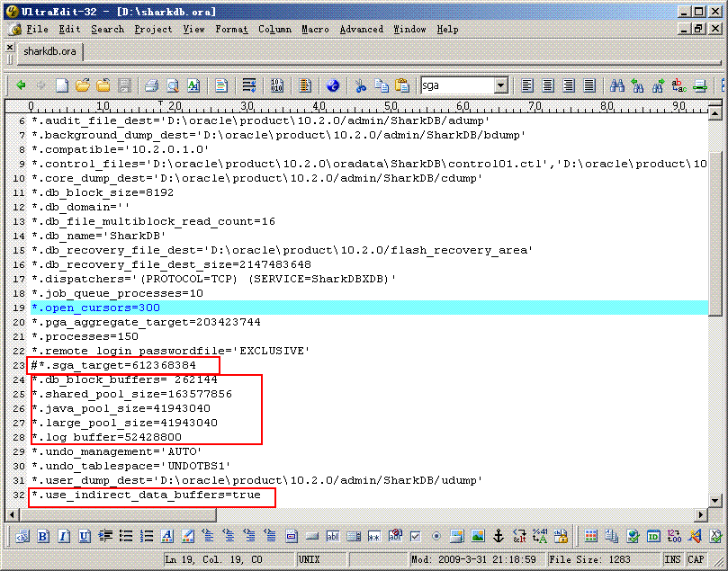Click the Ln 19, Col 19 status field
The height and width of the screenshot is (571, 728).
point(211,559)
